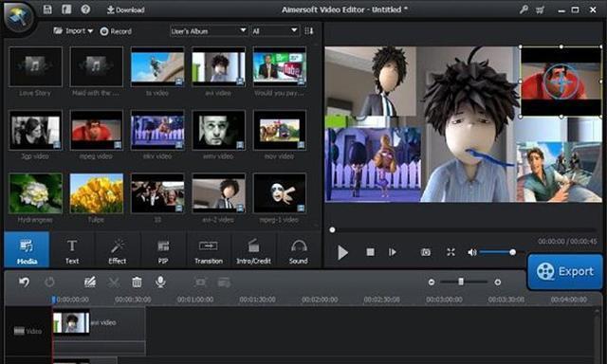
Task: Select the Tulips image thumbnail
Action: click(97, 193)
